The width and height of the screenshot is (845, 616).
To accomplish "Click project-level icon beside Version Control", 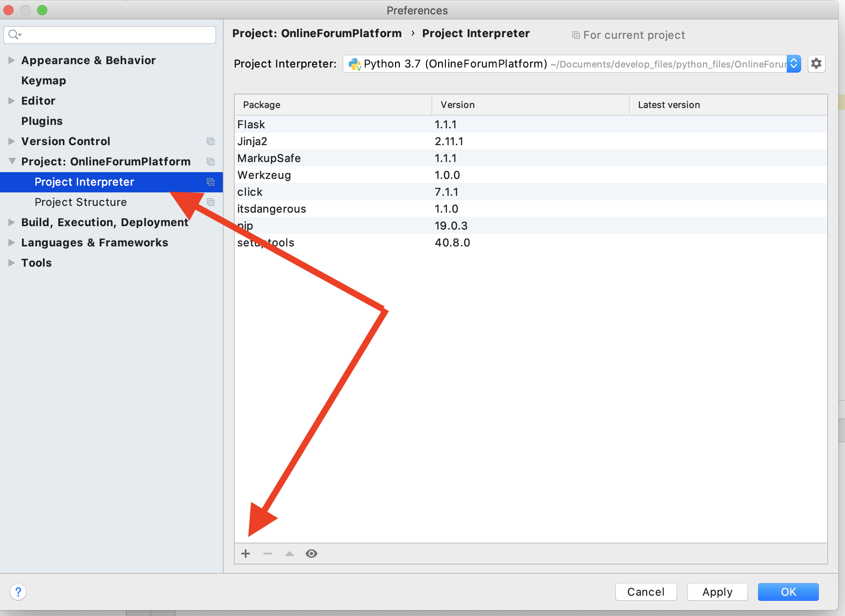I will click(211, 141).
